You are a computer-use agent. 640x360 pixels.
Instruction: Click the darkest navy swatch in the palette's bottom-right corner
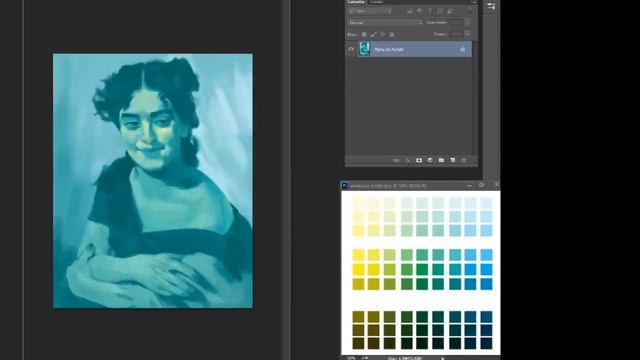point(486,343)
